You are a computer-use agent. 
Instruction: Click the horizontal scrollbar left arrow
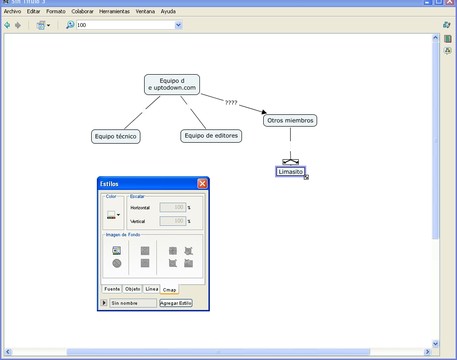[x=8, y=352]
